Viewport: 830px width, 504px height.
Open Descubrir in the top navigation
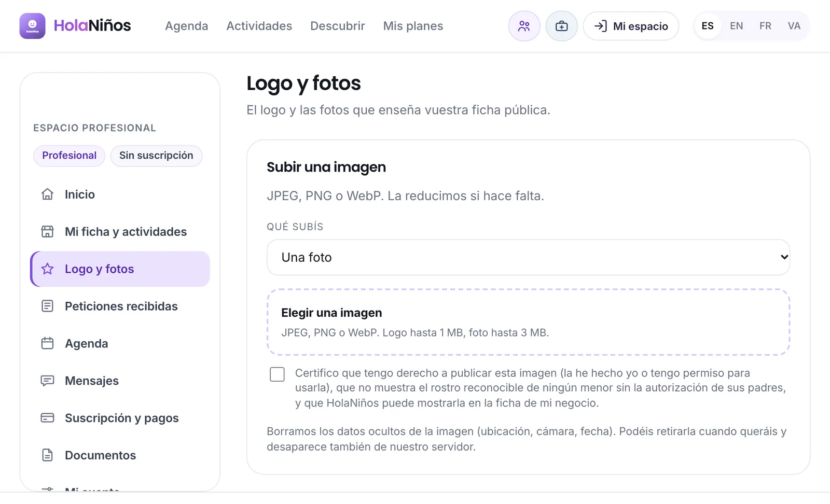338,26
